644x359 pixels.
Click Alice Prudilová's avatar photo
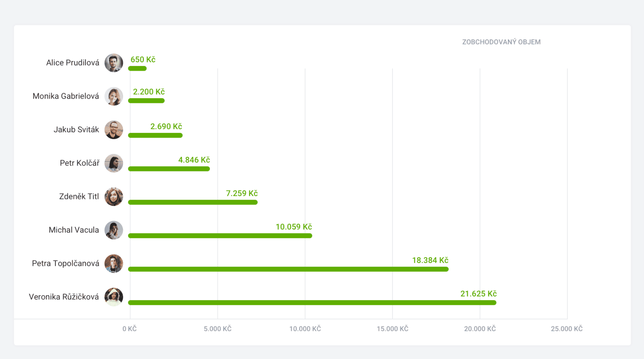[x=114, y=63]
